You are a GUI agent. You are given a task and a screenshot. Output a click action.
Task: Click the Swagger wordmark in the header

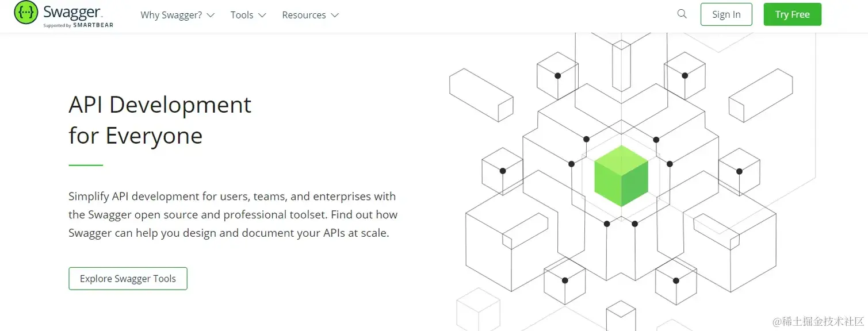point(72,11)
